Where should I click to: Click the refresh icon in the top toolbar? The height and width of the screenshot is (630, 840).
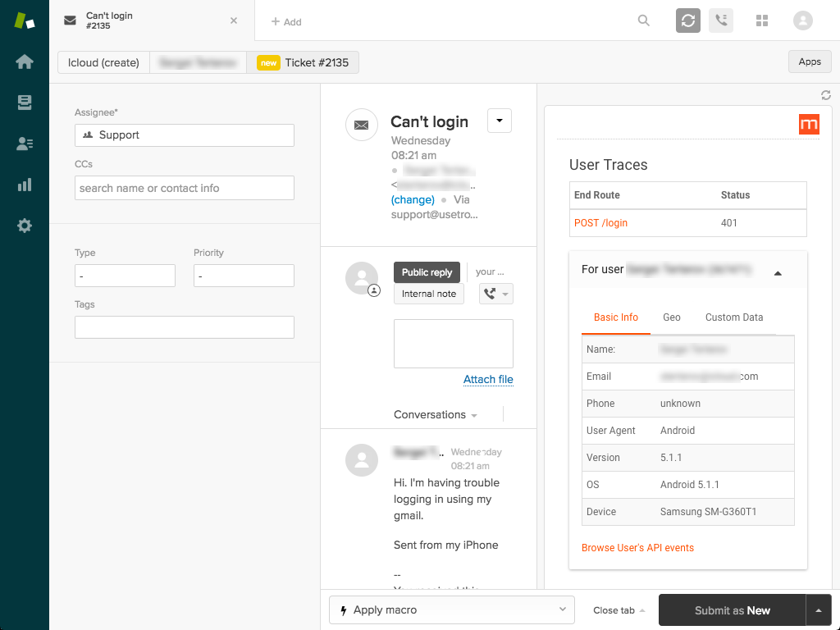[687, 21]
